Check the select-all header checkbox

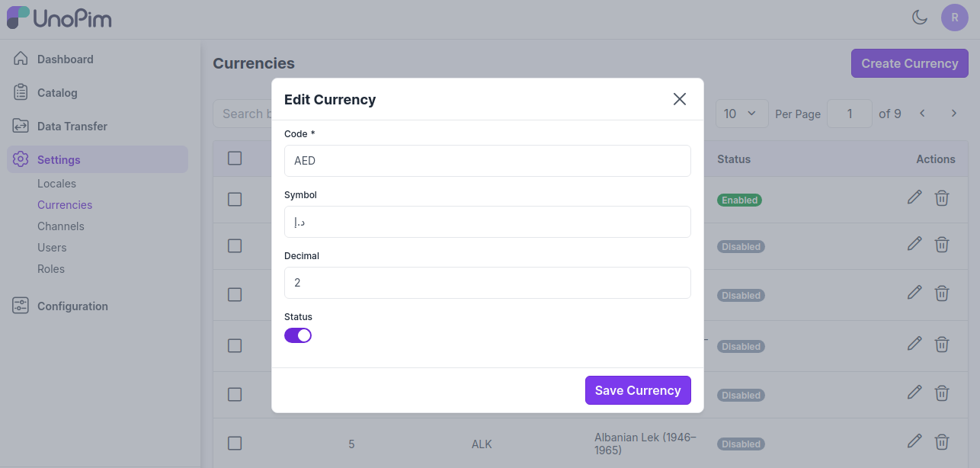[x=235, y=158]
